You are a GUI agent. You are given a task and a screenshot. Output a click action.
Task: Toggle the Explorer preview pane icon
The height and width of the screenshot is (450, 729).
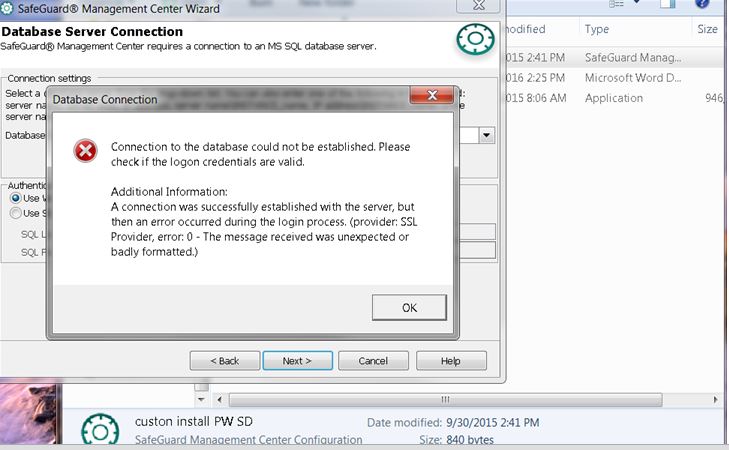click(668, 4)
